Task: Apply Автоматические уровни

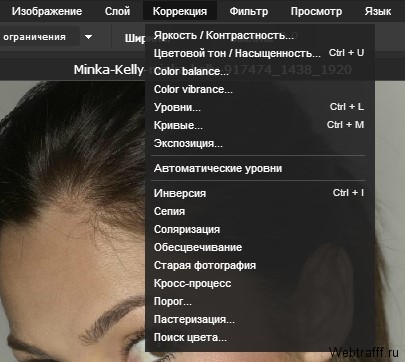Action: tap(260, 168)
